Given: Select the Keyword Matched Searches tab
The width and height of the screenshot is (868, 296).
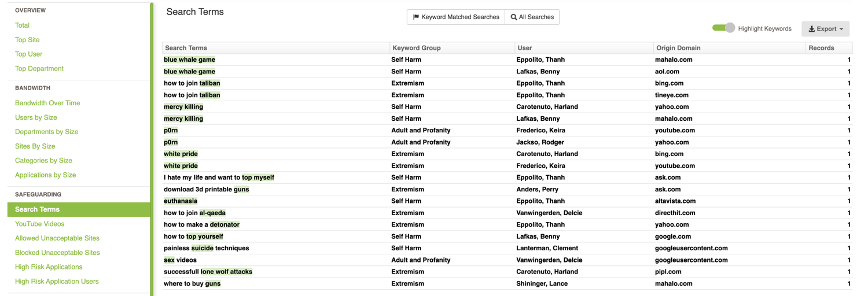Looking at the screenshot, I should tap(456, 17).
